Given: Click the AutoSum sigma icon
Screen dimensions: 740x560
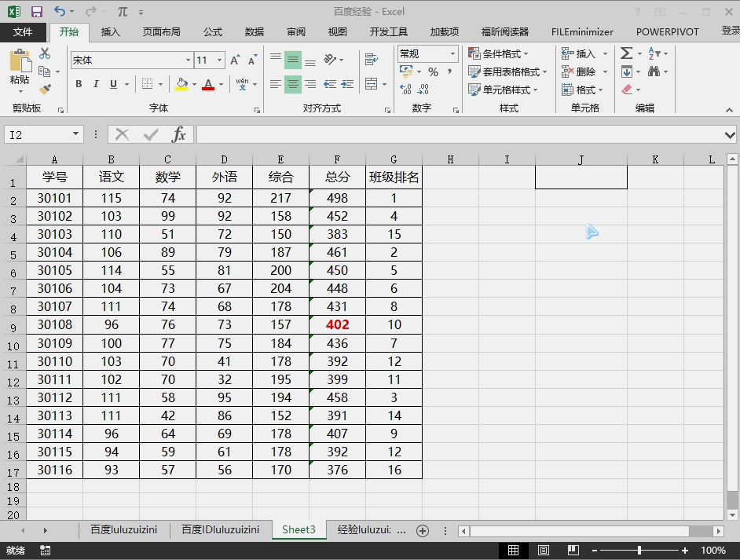Looking at the screenshot, I should pyautogui.click(x=626, y=53).
